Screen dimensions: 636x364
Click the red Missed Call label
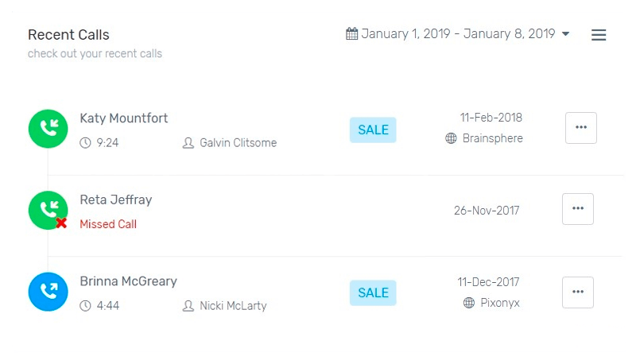point(108,224)
